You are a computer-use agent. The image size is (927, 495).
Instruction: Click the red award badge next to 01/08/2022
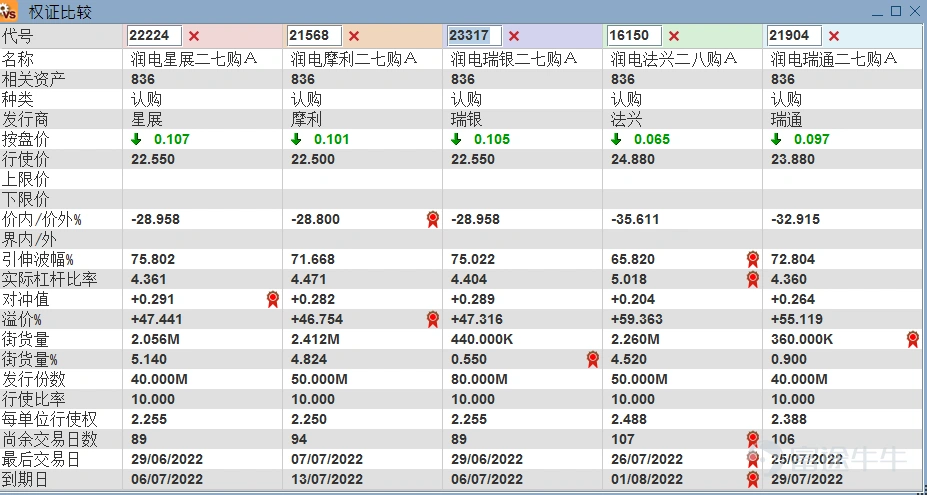pyautogui.click(x=753, y=479)
